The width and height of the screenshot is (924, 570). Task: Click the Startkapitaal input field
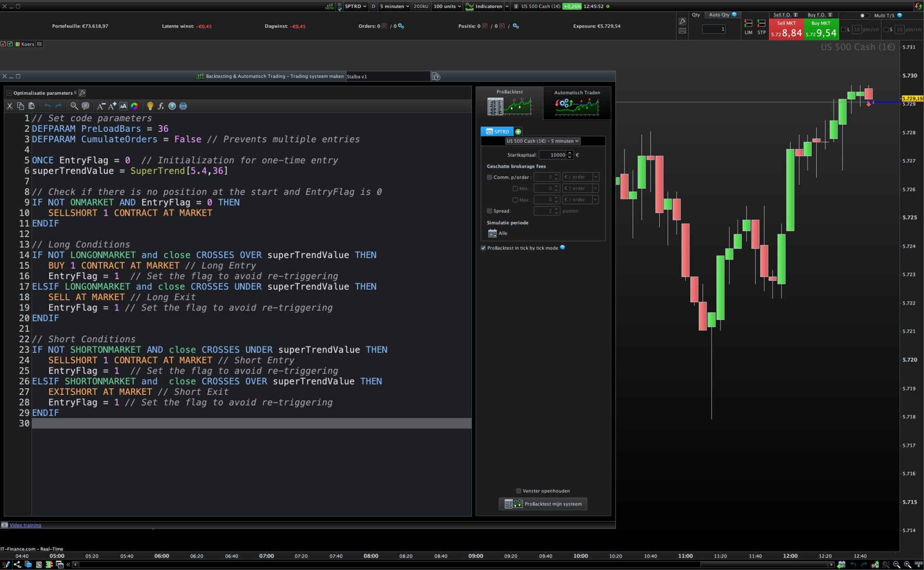point(552,155)
